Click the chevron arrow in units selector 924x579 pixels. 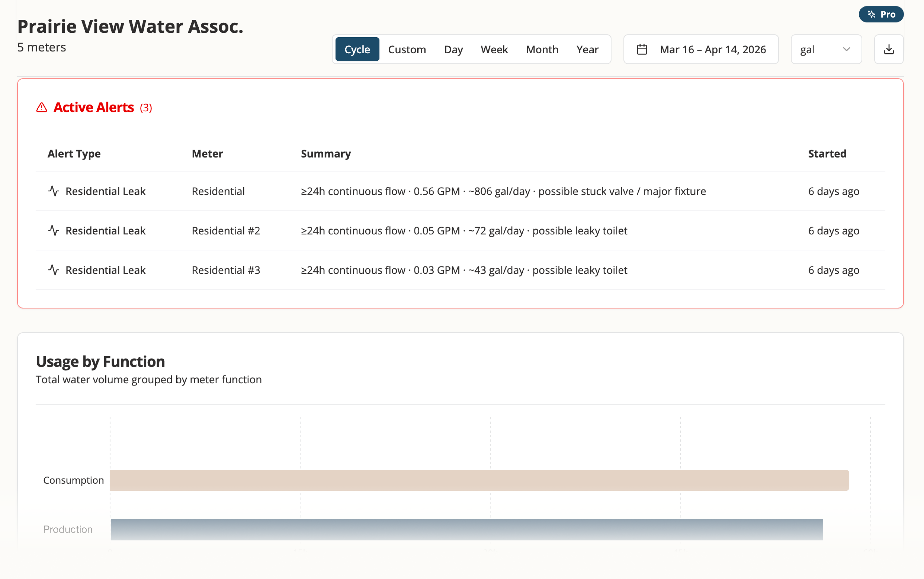(846, 49)
